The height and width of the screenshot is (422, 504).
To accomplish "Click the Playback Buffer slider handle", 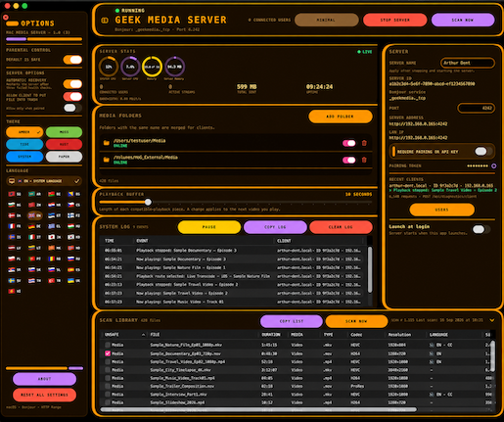I will coord(148,202).
